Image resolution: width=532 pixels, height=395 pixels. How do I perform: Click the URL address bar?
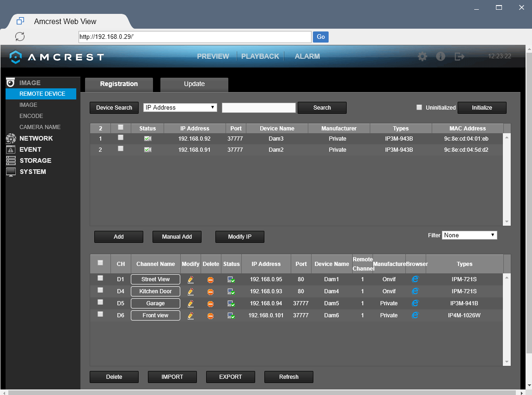coord(195,37)
